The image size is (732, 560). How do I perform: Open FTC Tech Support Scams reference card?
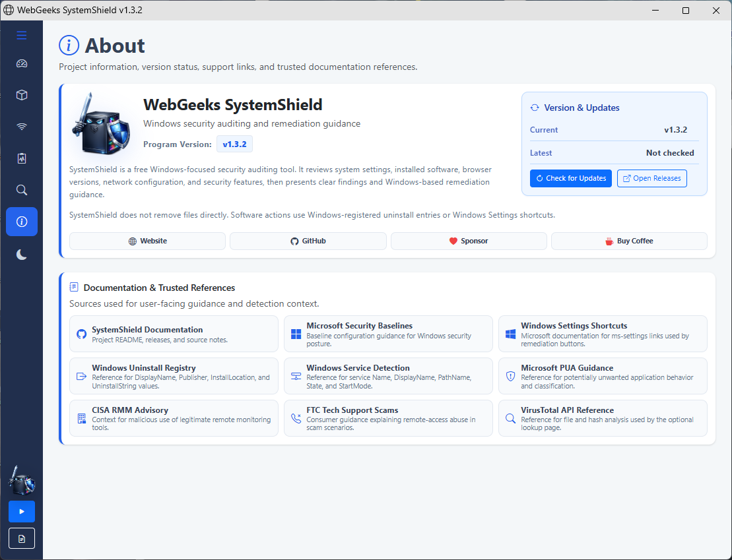[x=388, y=418]
